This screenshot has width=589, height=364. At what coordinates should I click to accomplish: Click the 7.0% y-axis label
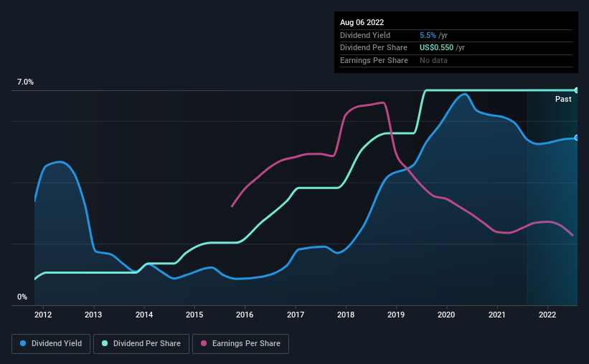point(26,82)
